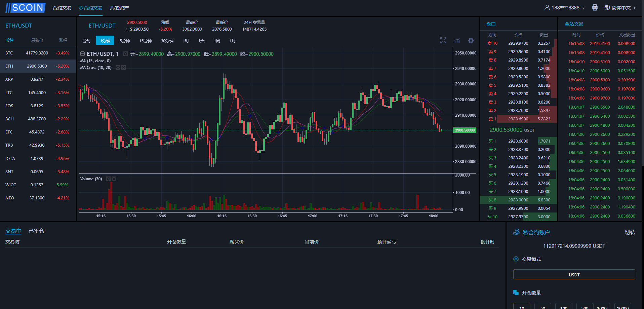
Task: Click the APP download phone icon
Action: (x=595, y=7)
